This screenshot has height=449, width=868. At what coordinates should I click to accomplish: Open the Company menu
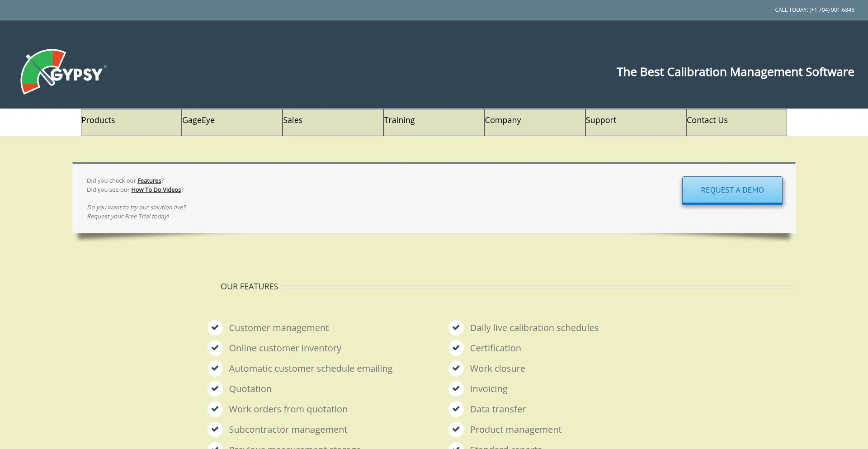click(x=535, y=122)
